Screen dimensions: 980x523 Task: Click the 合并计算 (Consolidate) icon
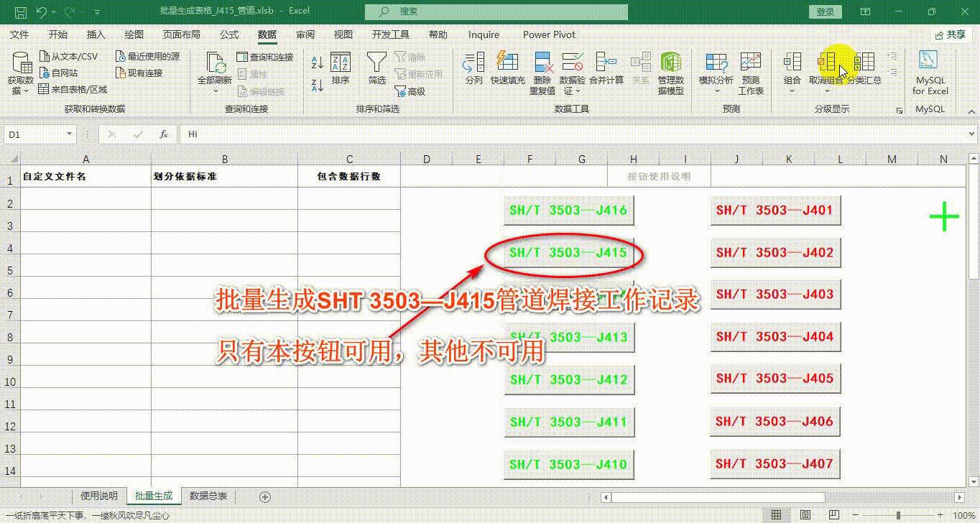pos(606,65)
